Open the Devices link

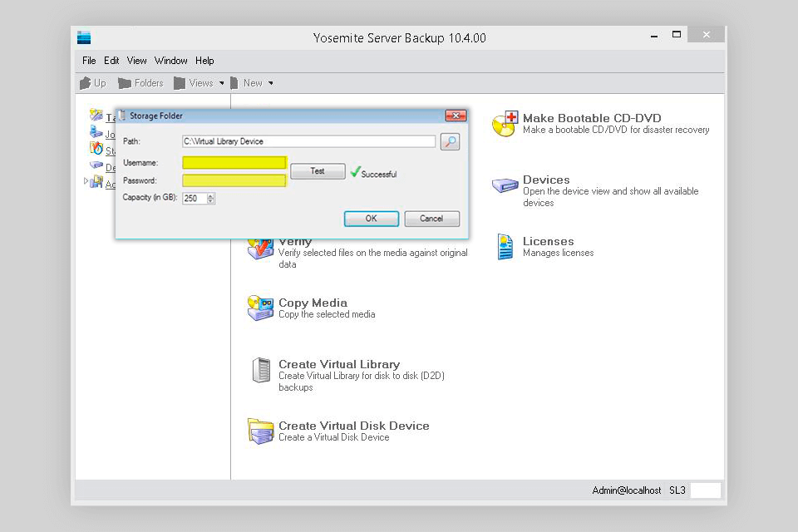click(x=546, y=180)
